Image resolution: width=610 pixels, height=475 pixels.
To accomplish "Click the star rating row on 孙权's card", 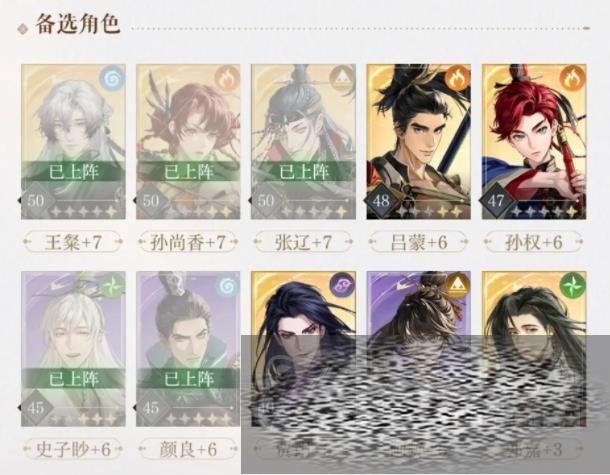I will (x=544, y=212).
